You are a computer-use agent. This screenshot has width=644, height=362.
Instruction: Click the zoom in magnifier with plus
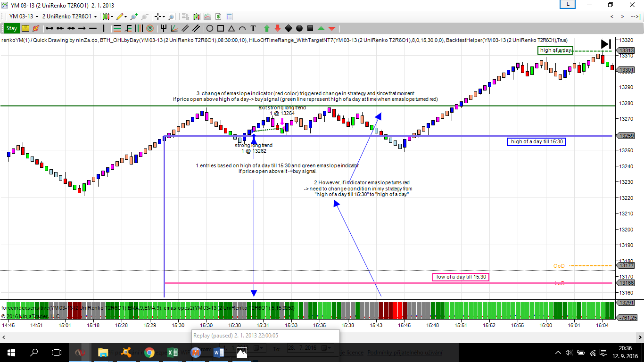134,16
